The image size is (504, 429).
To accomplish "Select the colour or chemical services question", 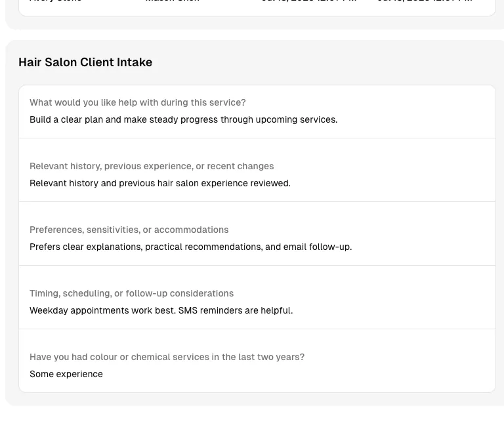I will click(167, 357).
